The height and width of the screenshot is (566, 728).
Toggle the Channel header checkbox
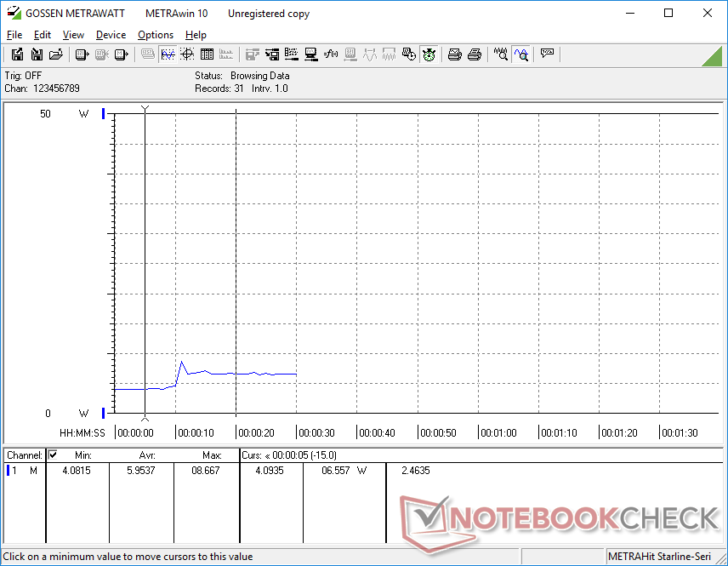pos(53,455)
